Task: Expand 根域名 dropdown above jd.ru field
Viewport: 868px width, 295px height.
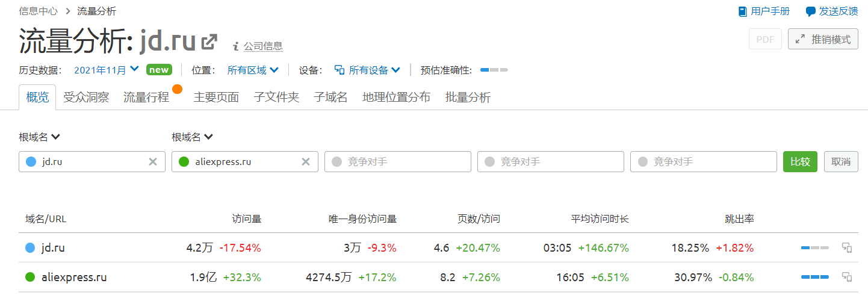Action: pyautogui.click(x=40, y=137)
